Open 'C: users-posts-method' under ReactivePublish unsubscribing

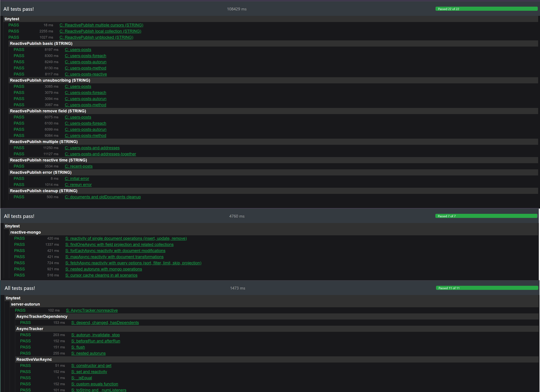click(85, 105)
